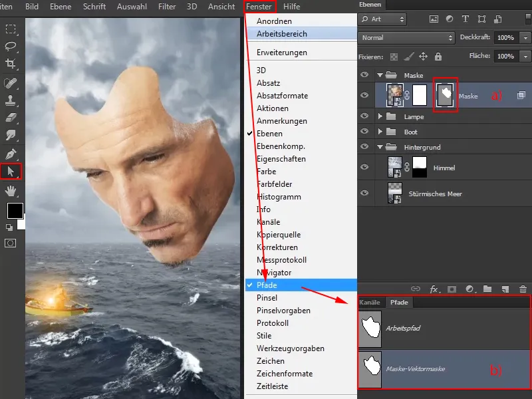
Task: Open the Normal blend mode dropdown
Action: (x=407, y=38)
